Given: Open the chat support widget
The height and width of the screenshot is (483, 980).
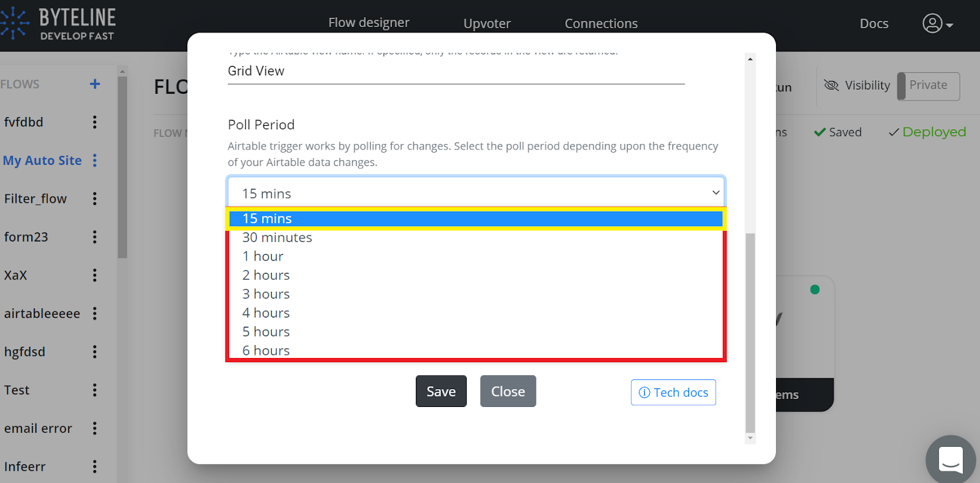Looking at the screenshot, I should [950, 460].
